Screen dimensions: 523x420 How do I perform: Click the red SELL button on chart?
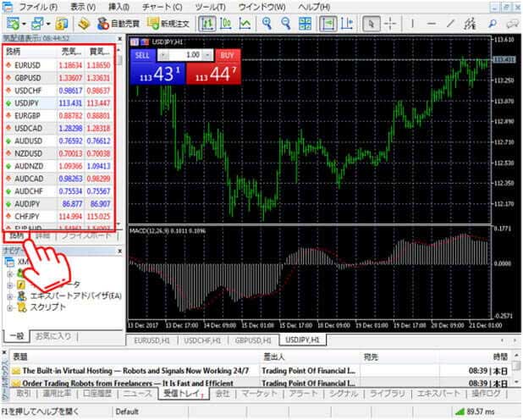142,53
